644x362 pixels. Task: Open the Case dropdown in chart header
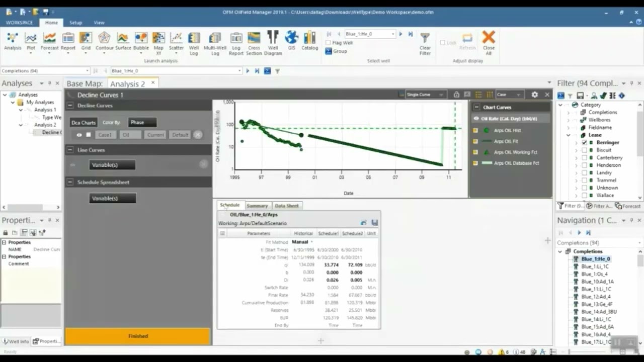click(x=509, y=95)
